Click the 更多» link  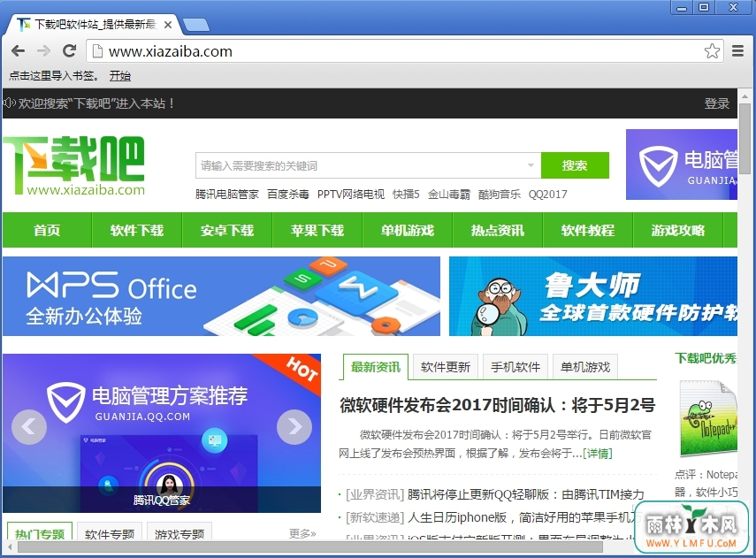click(x=302, y=533)
